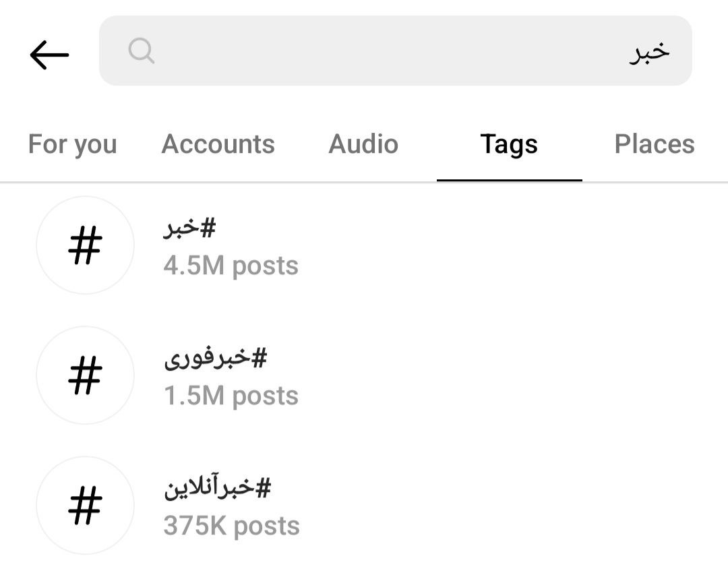The width and height of the screenshot is (728, 575).
Task: Tap the back arrow icon
Action: tap(49, 55)
